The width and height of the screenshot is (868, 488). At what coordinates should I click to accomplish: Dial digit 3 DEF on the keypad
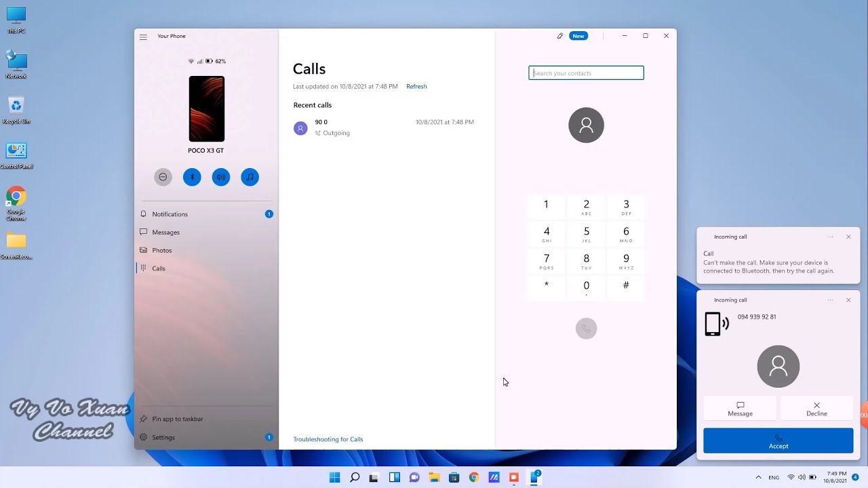point(626,206)
